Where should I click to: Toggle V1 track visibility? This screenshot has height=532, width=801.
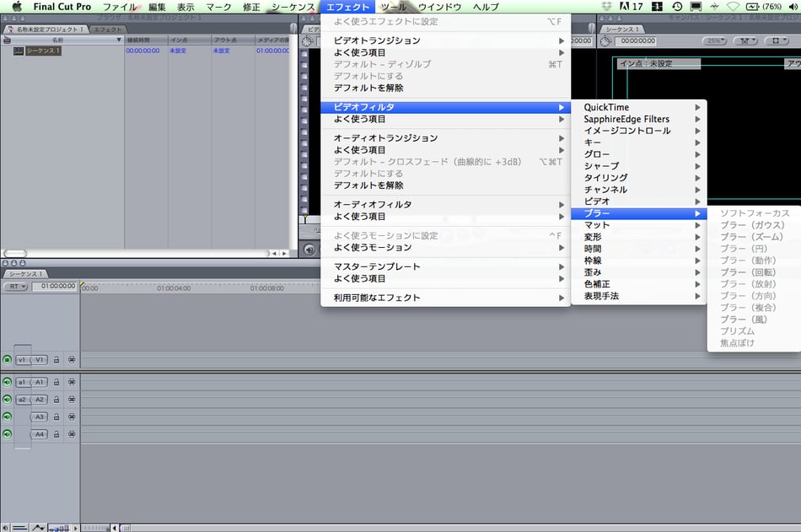tap(8, 360)
